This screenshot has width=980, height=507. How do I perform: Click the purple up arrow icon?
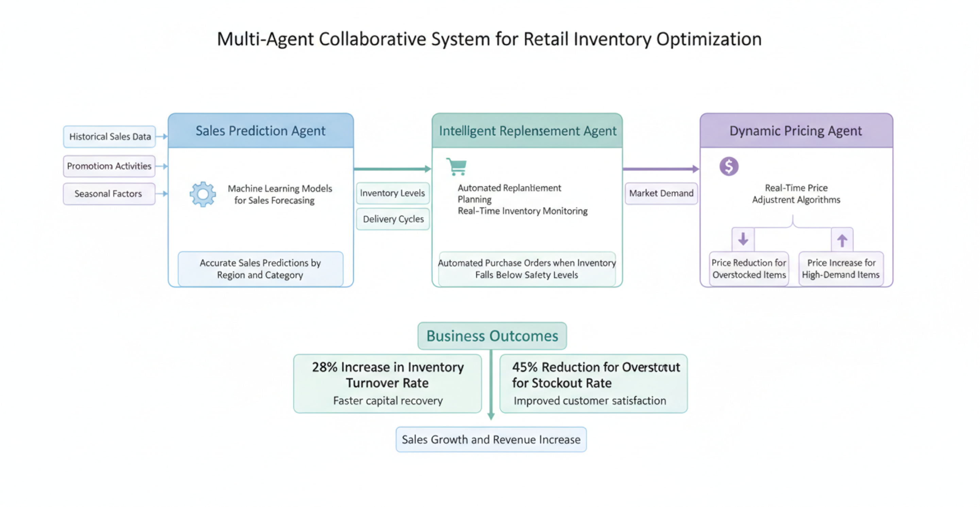click(x=842, y=240)
